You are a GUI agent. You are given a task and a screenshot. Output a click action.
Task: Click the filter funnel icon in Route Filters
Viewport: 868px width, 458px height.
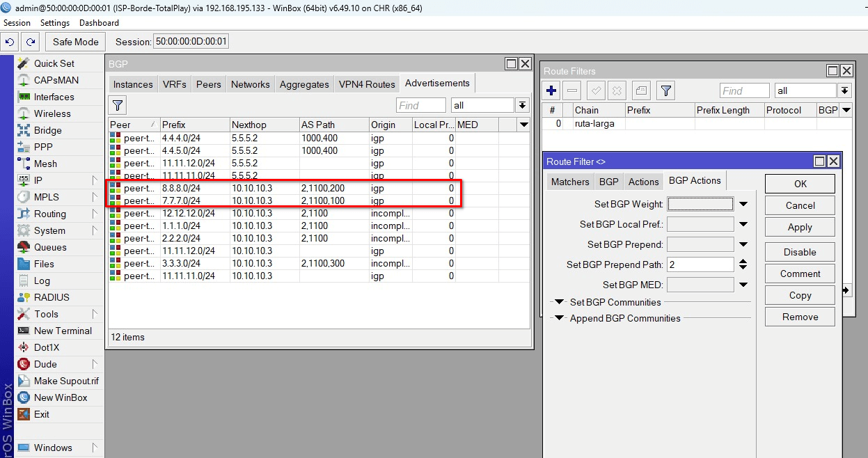point(666,90)
